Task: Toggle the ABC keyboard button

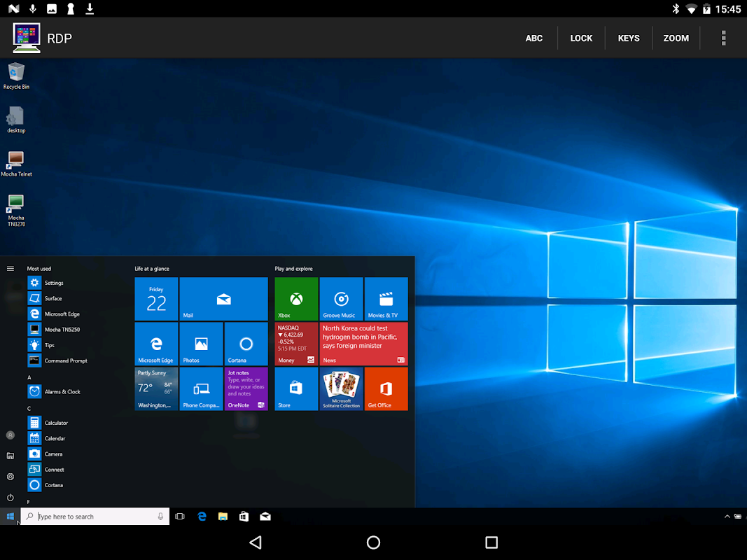Action: pos(534,38)
